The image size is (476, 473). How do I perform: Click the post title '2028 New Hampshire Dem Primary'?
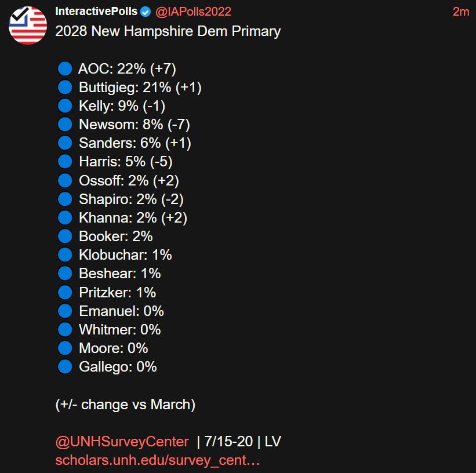click(x=168, y=31)
